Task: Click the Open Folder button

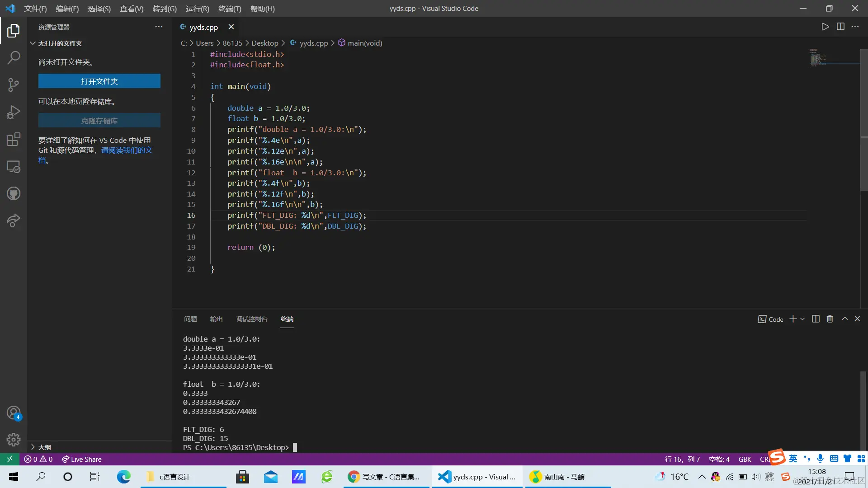Action: pyautogui.click(x=99, y=81)
